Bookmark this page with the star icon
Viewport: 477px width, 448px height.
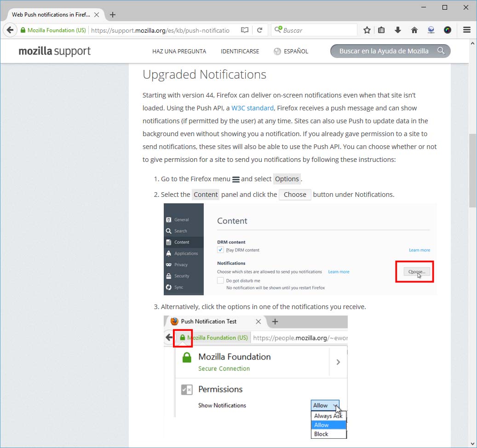coord(367,30)
